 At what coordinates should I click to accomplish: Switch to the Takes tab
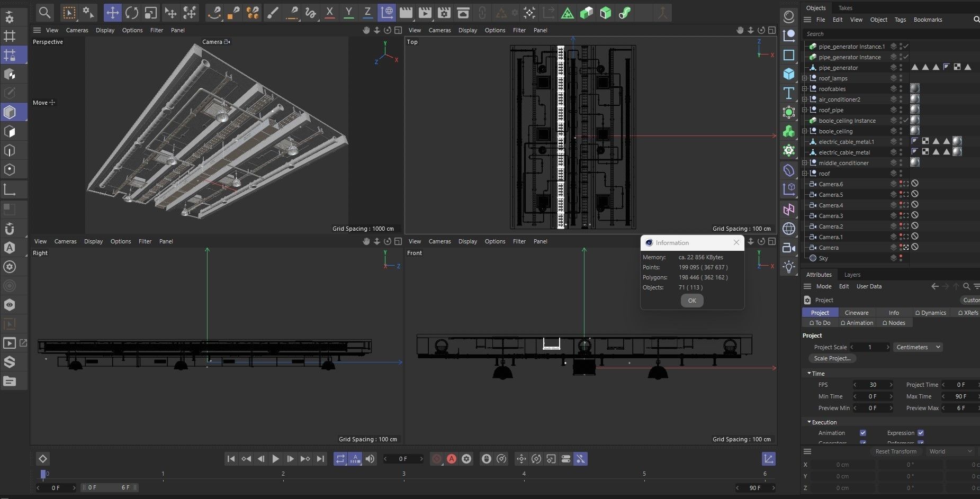coord(846,8)
